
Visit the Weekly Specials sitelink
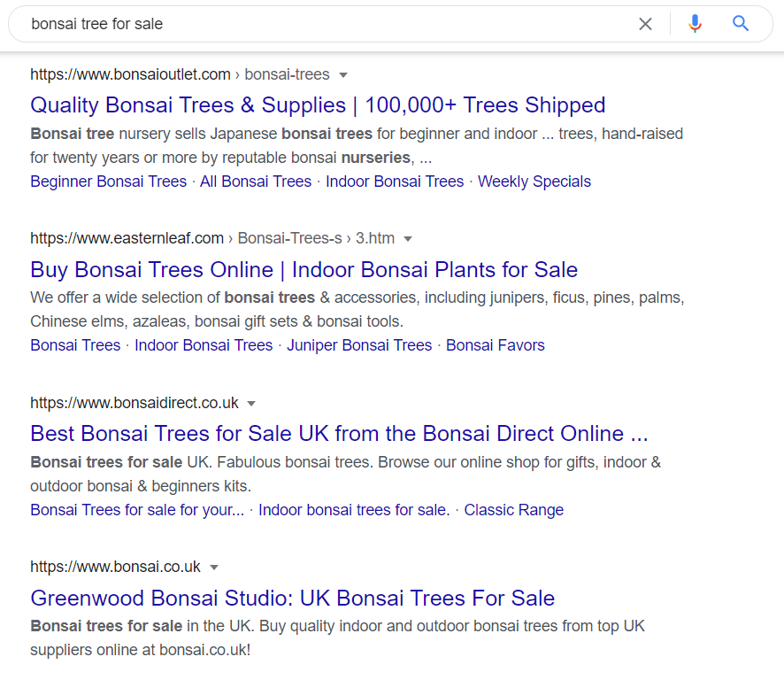tap(534, 182)
